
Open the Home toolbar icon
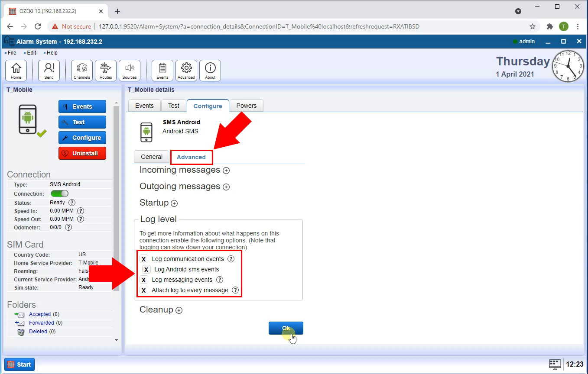pos(16,71)
